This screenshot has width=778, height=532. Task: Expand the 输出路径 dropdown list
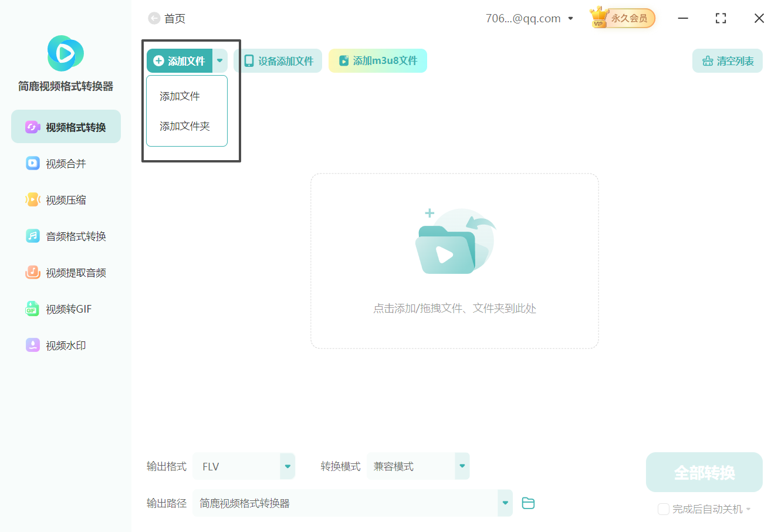click(x=505, y=503)
